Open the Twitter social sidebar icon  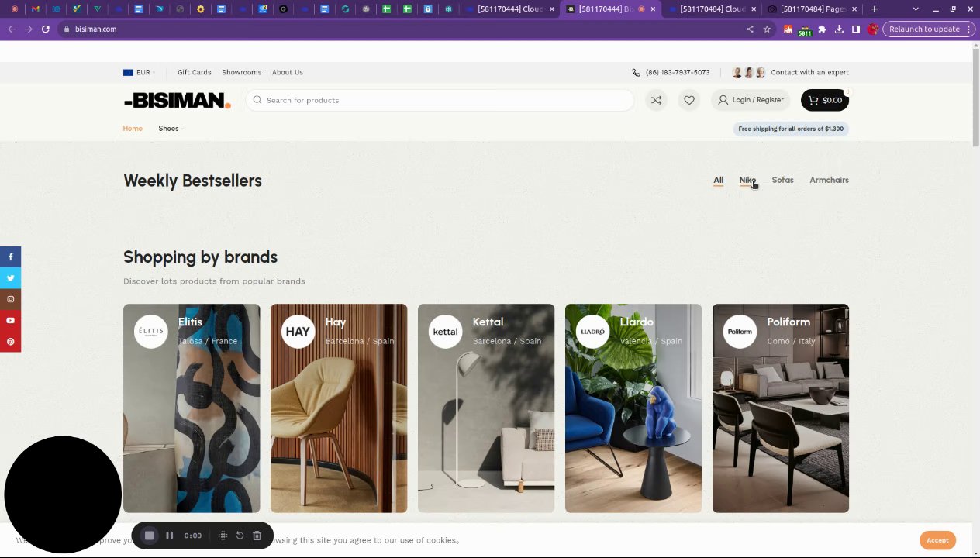coord(10,277)
